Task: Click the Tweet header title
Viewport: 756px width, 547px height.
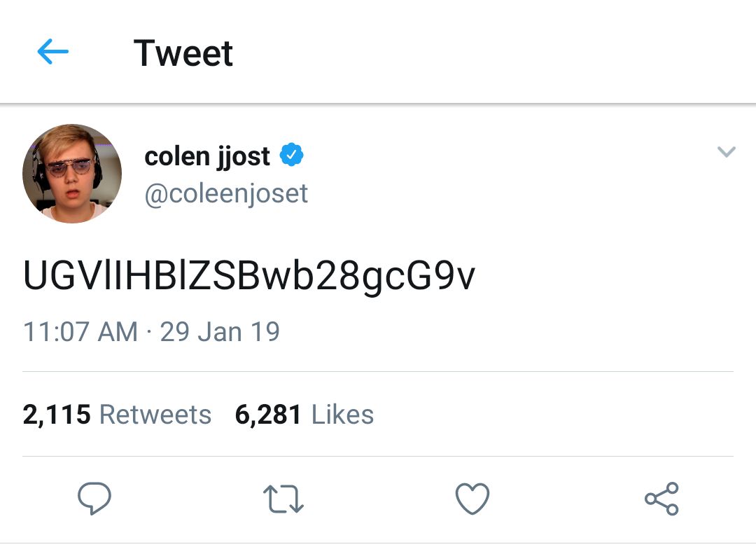Action: (x=183, y=53)
